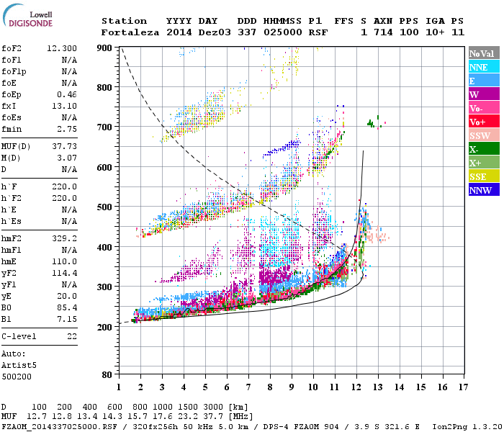
Task: Click the fxI label in parameter list
Action: (x=9, y=106)
